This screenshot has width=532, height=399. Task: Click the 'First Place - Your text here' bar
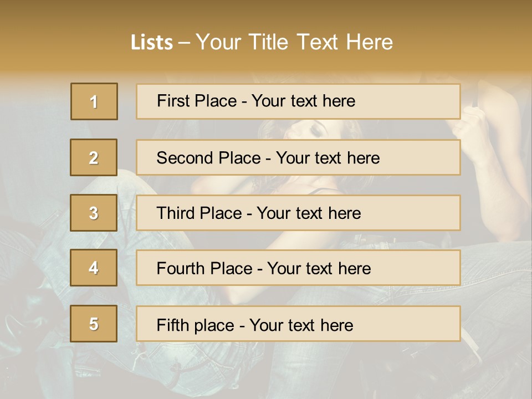pos(298,101)
